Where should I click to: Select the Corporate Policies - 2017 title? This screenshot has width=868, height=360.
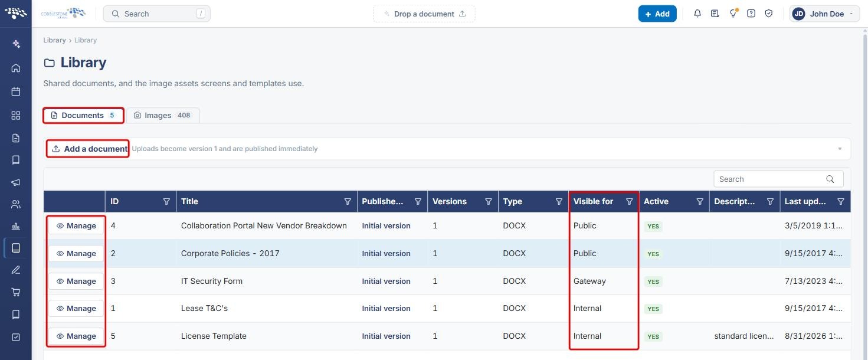click(x=230, y=254)
